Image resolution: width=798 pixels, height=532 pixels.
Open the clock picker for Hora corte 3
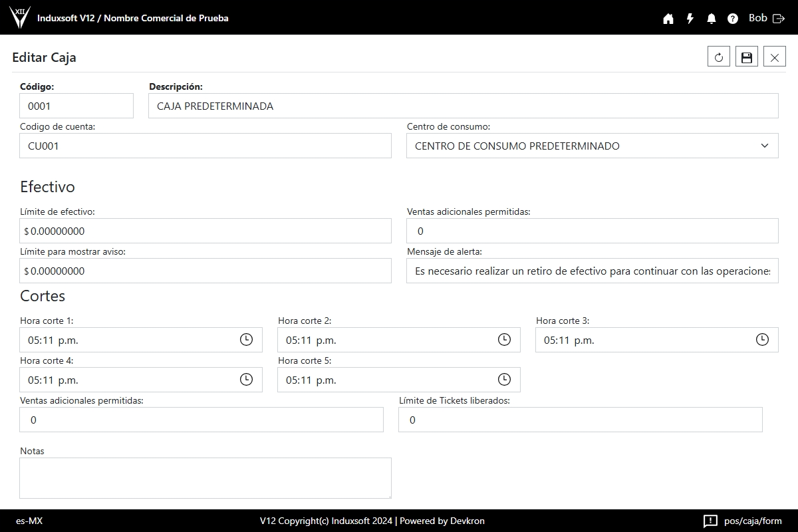tap(762, 340)
